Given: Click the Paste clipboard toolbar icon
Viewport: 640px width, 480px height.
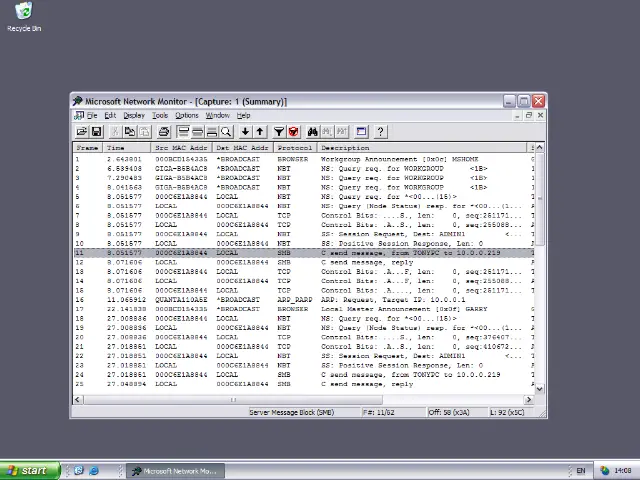Looking at the screenshot, I should tap(144, 131).
